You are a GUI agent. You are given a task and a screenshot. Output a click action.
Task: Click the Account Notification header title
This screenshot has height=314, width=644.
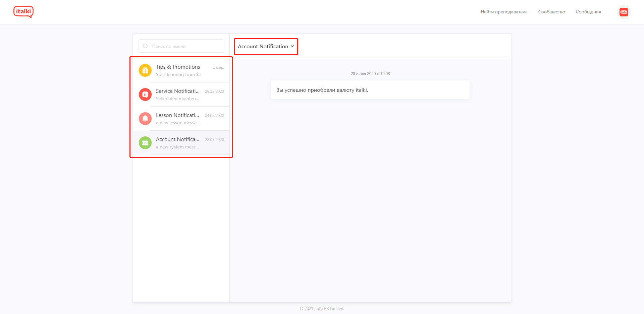coord(263,46)
